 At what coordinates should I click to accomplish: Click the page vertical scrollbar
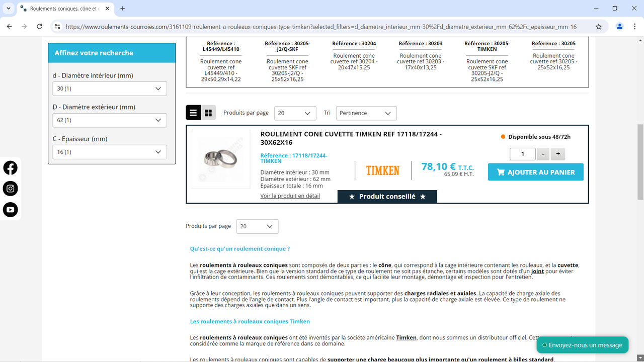coord(640,162)
